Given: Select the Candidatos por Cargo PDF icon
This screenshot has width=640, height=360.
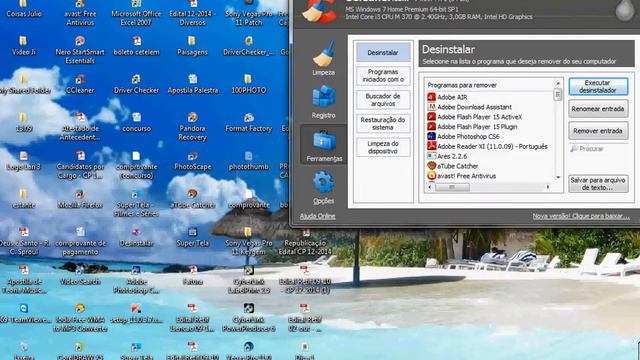Looking at the screenshot, I should coord(80,164).
